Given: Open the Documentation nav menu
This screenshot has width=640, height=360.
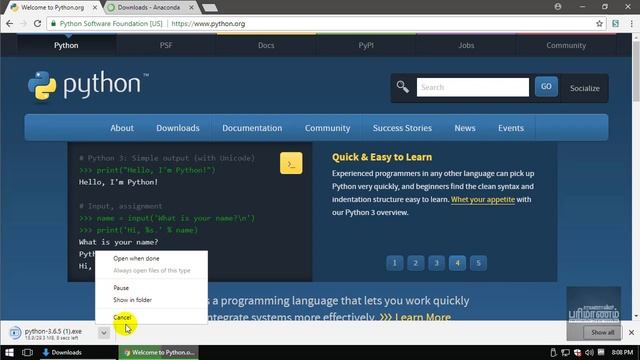Looking at the screenshot, I should [252, 128].
